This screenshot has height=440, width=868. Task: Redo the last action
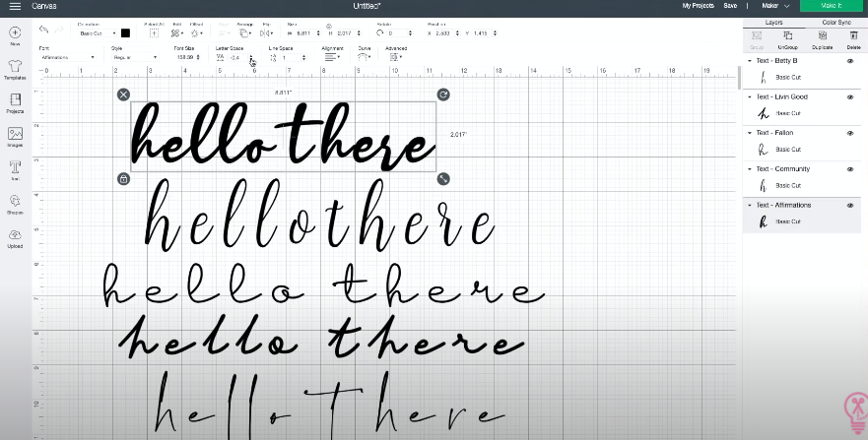click(x=59, y=30)
